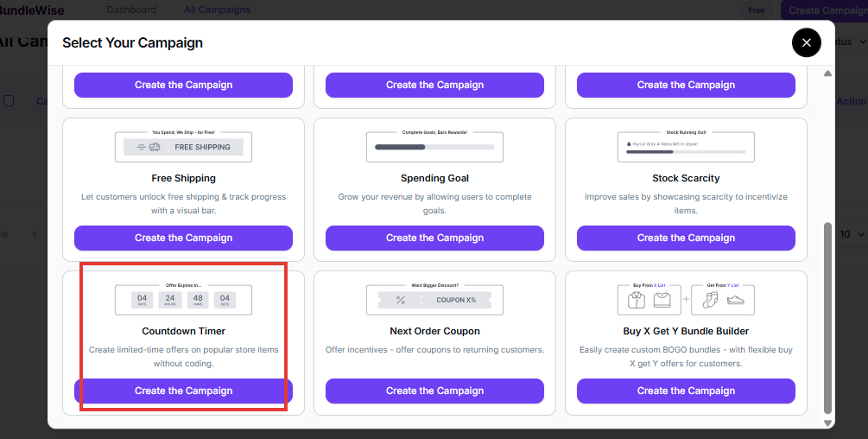
Task: Click the Stock Scarcity title text
Action: (x=686, y=178)
